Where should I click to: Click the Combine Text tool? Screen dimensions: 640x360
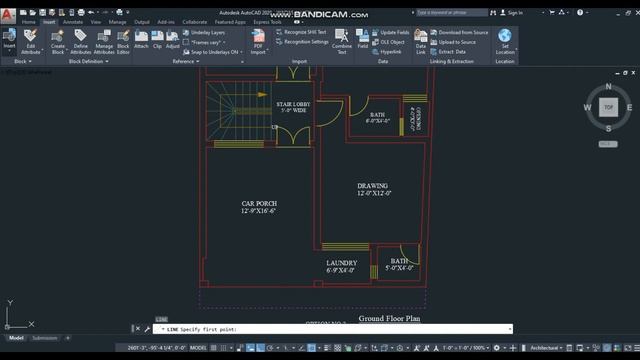[342, 42]
